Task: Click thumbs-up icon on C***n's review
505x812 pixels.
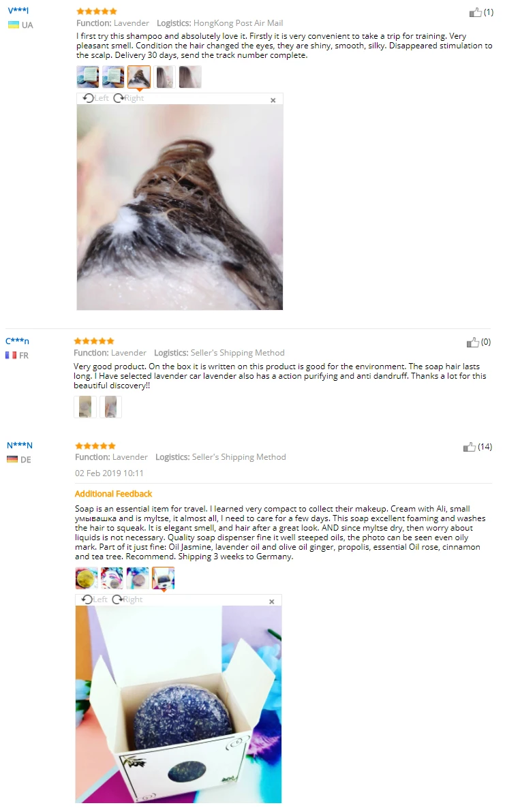Action: [472, 342]
